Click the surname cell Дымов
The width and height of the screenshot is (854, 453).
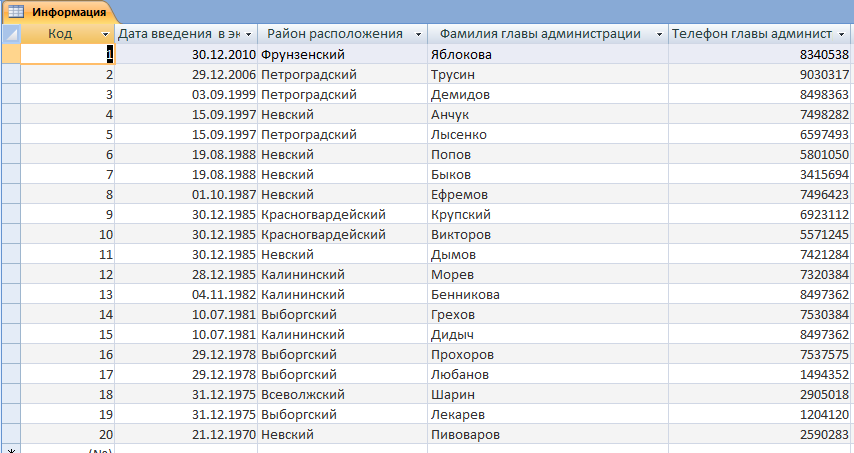(548, 254)
